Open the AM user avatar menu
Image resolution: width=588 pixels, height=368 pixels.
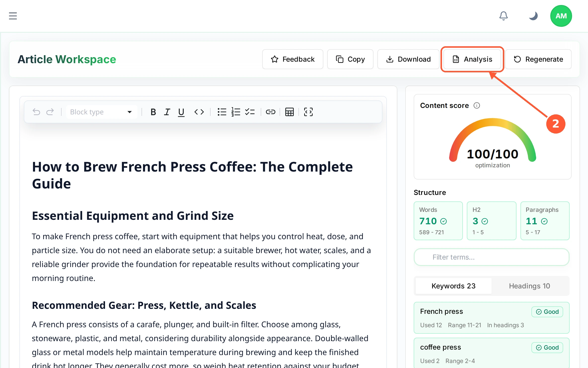(561, 16)
